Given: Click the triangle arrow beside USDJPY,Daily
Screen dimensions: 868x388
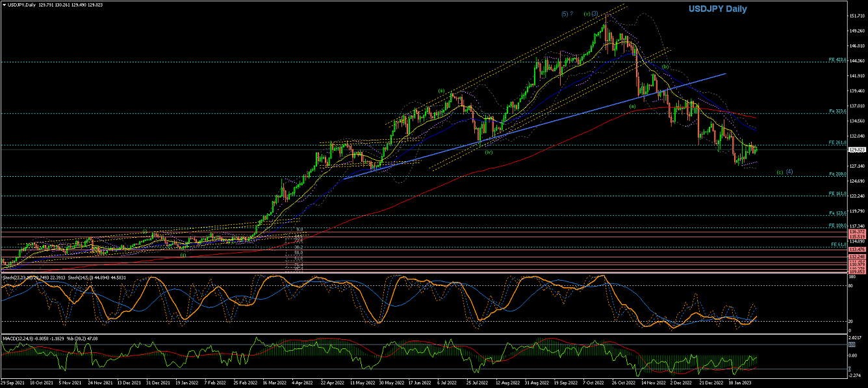Looking at the screenshot, I should tap(4, 5).
